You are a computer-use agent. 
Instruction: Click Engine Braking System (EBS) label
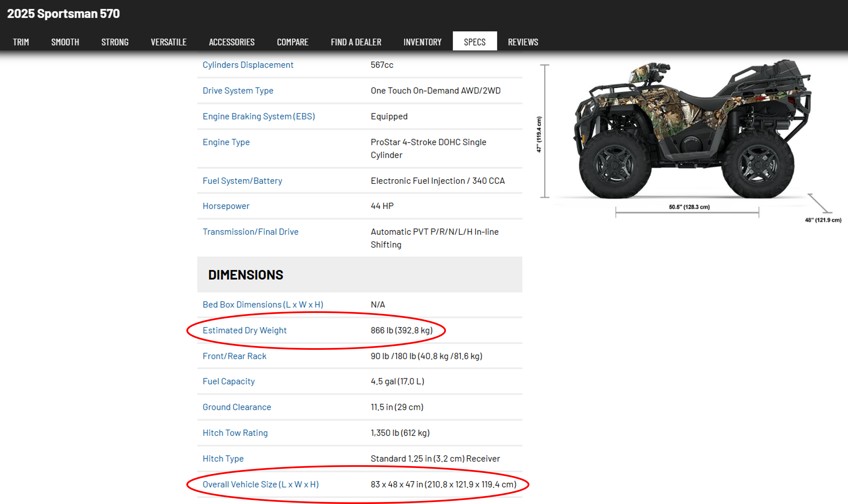(x=259, y=117)
